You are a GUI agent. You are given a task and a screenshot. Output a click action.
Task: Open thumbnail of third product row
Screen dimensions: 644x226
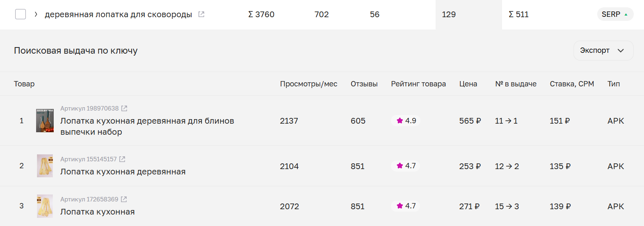point(45,206)
